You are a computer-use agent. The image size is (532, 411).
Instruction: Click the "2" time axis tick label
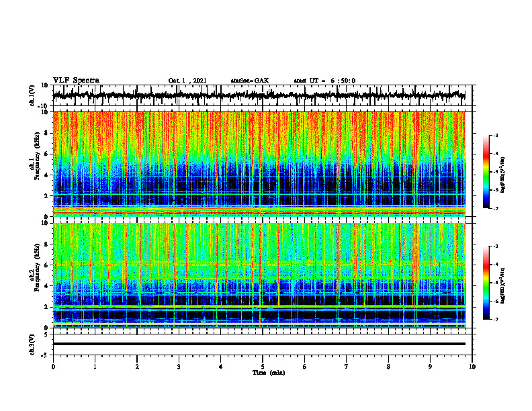[137, 367]
